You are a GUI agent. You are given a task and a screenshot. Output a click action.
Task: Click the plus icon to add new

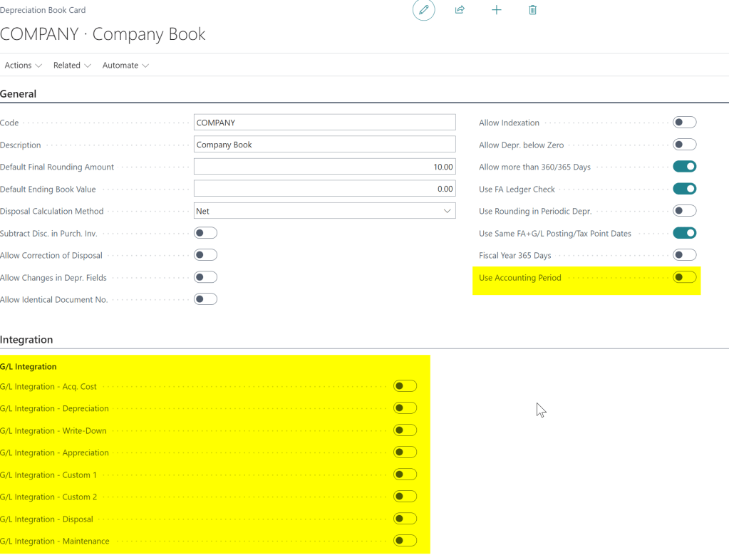[x=497, y=10]
